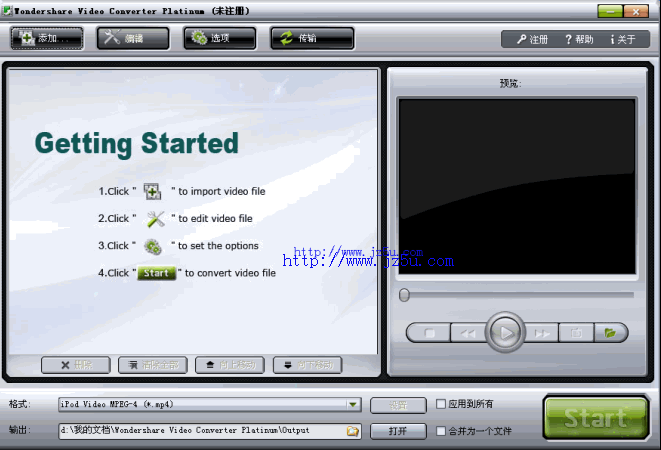This screenshot has width=661, height=450.
Task: Enable the 应用到所有 checkbox
Action: 441,404
